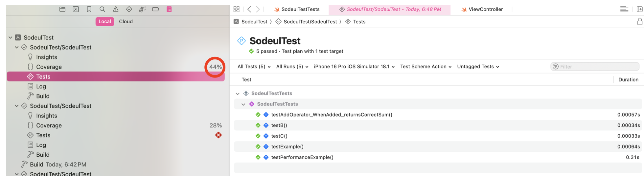644x176 pixels.
Task: Open the Project navigator folder icon
Action: [x=62, y=9]
